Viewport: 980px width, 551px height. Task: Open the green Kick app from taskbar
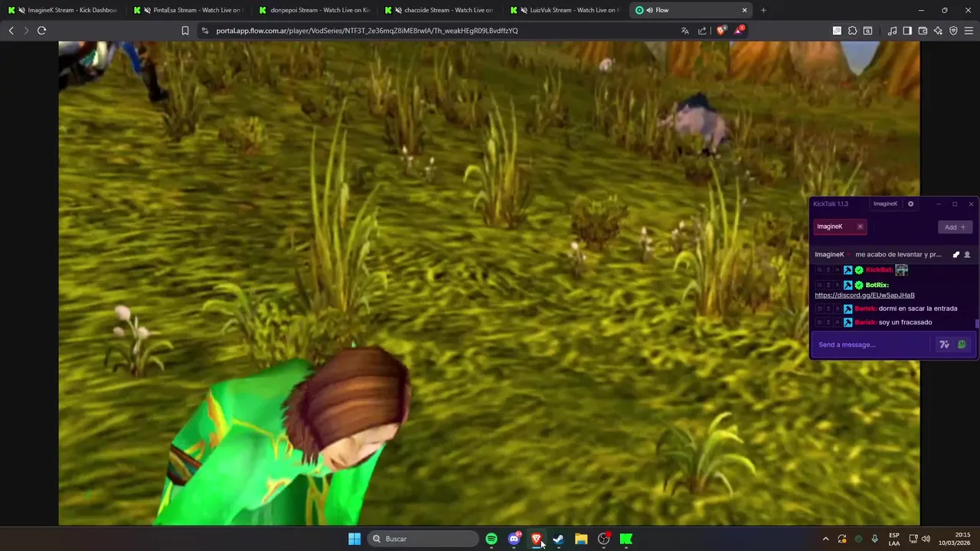point(626,539)
